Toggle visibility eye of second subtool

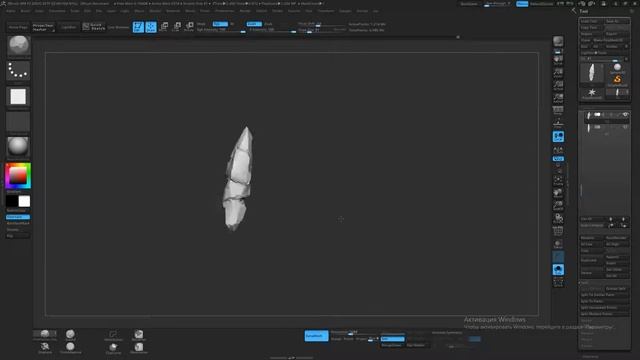pos(625,127)
